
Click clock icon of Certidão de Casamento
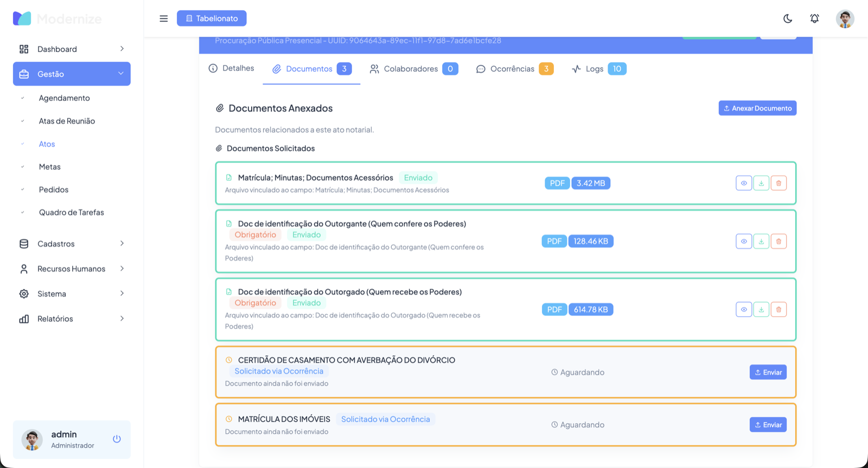coord(229,360)
